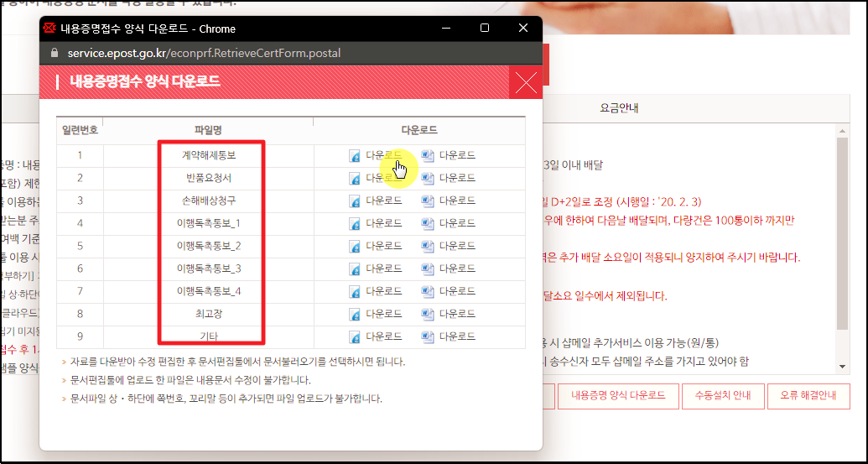This screenshot has height=464, width=868.
Task: Select the file name 이행독촉통보_1
Action: click(209, 224)
